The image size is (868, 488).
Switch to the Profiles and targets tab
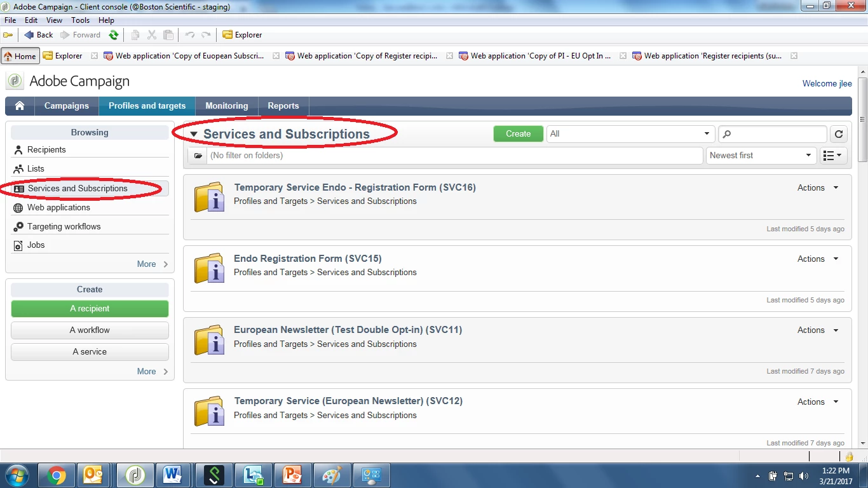point(147,106)
